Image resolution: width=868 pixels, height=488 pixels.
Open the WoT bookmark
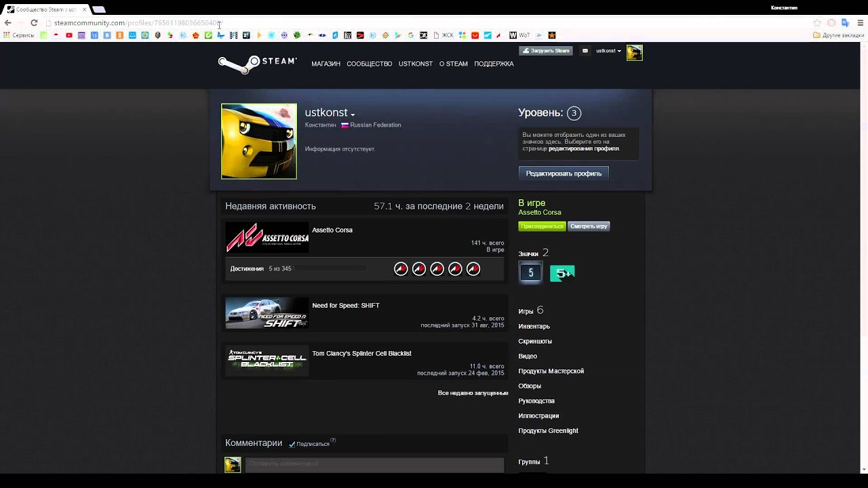519,35
